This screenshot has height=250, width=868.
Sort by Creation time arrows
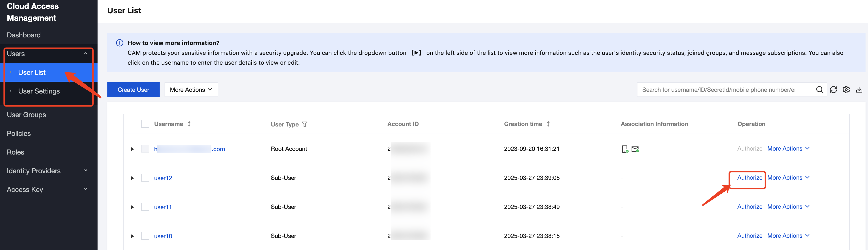(x=548, y=124)
